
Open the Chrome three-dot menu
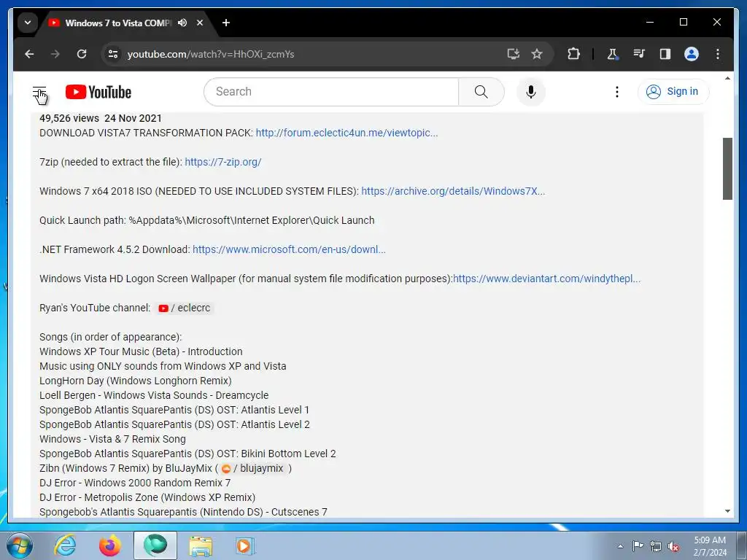(718, 54)
